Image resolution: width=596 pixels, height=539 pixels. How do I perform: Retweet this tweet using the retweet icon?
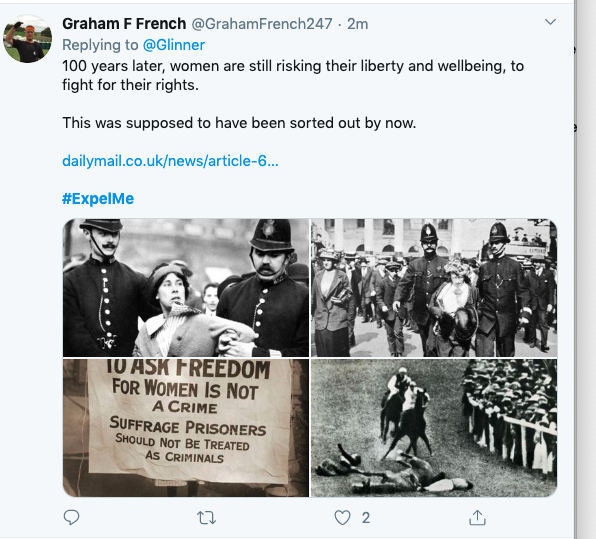pos(206,518)
